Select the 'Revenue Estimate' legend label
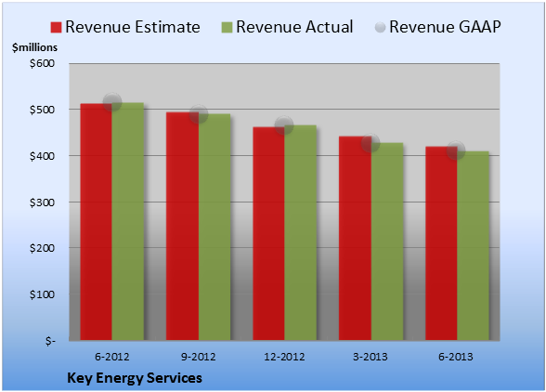 click(133, 27)
